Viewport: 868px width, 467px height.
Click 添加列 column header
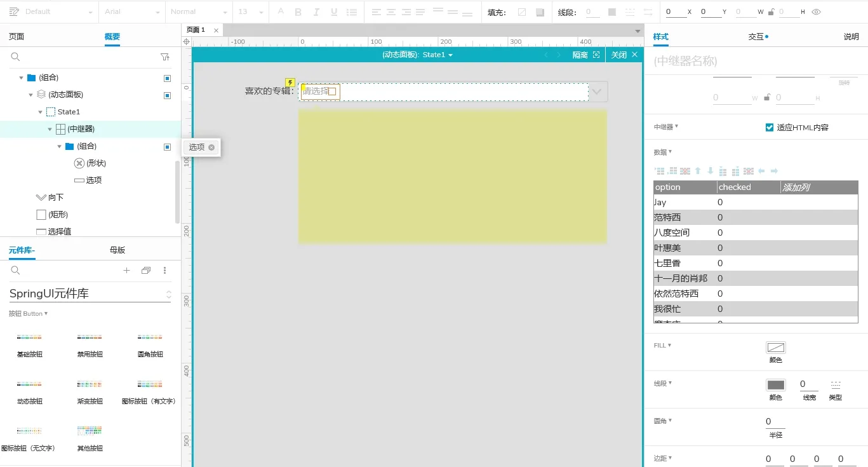796,187
